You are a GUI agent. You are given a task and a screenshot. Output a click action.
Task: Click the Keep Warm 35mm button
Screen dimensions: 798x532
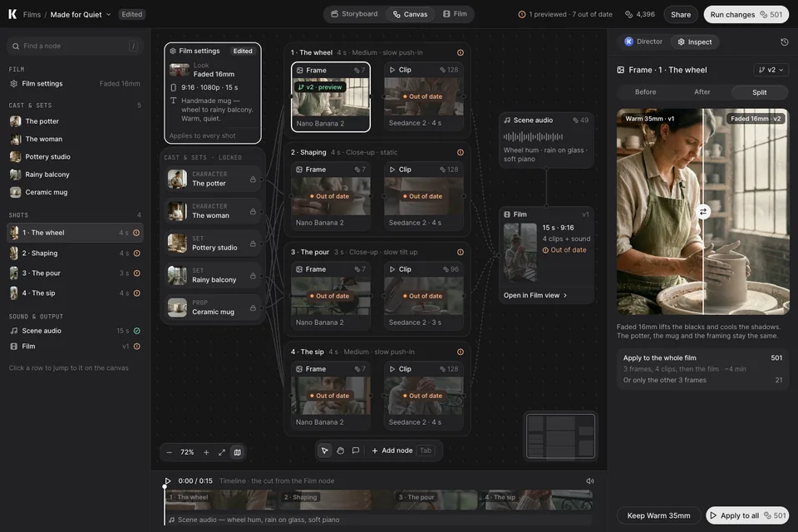pyautogui.click(x=658, y=515)
